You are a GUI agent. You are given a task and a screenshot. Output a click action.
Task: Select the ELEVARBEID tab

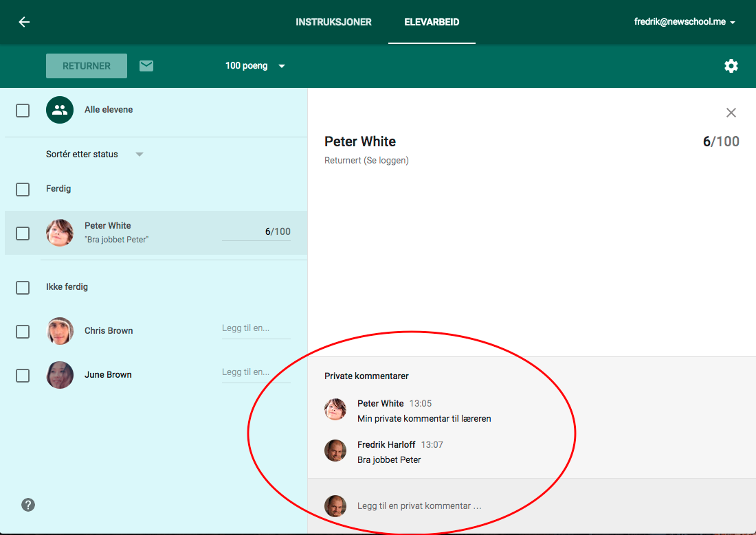(432, 22)
